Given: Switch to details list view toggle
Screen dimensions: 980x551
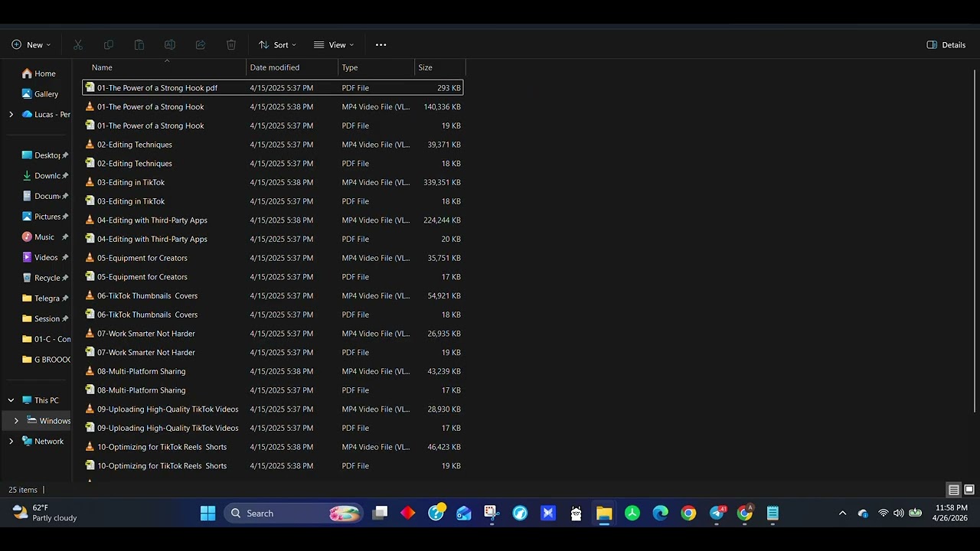Looking at the screenshot, I should pos(954,490).
